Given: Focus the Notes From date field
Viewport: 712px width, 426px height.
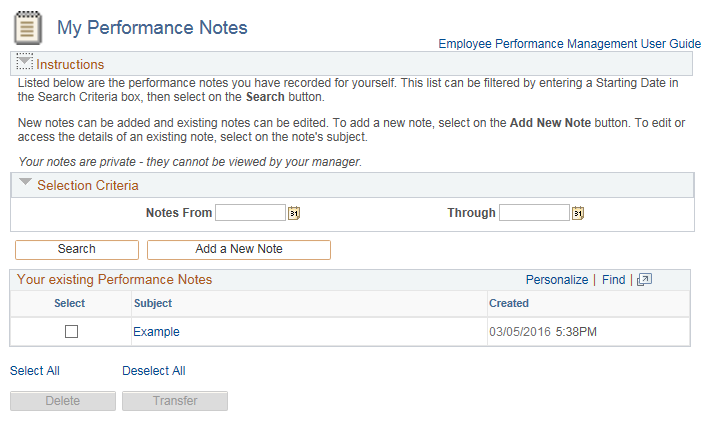Looking at the screenshot, I should [x=250, y=213].
